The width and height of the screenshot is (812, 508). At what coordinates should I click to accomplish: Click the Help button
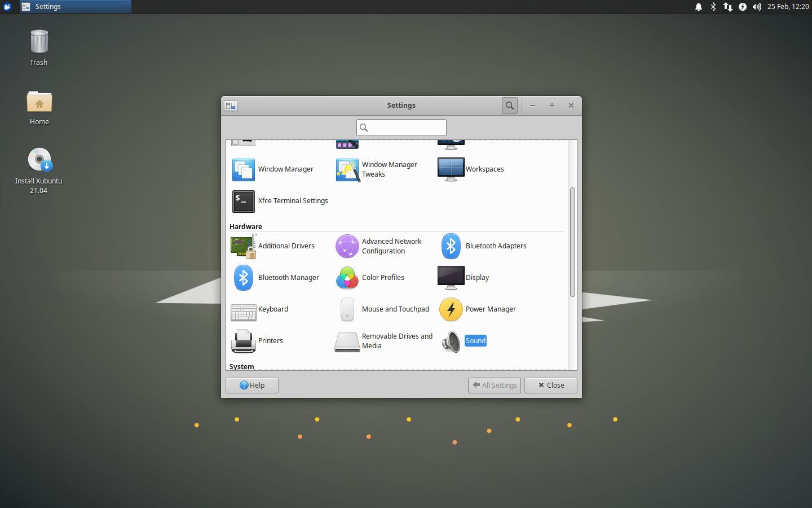[251, 385]
